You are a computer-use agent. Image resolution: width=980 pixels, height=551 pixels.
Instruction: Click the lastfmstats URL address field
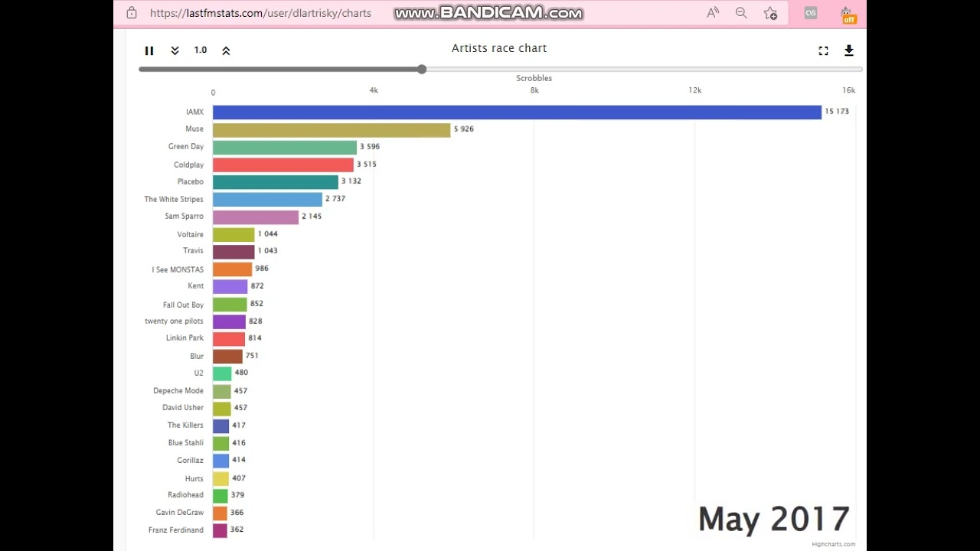[260, 13]
